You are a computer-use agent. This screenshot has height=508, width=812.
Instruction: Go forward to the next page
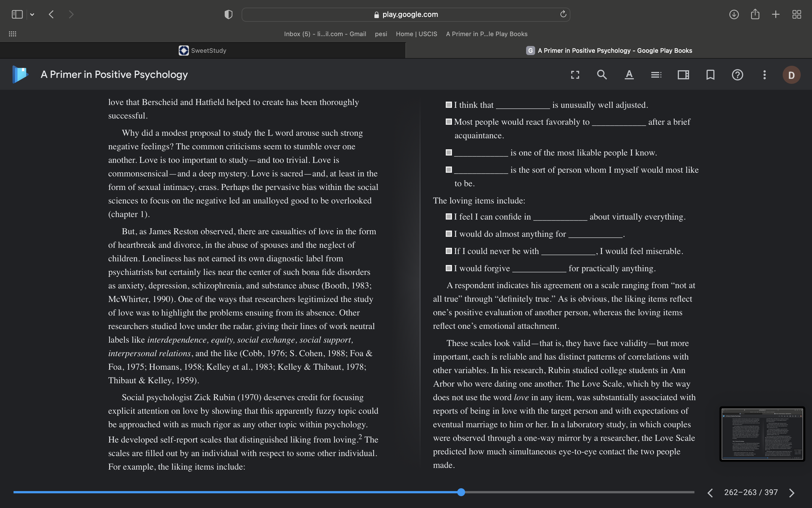coord(71,14)
